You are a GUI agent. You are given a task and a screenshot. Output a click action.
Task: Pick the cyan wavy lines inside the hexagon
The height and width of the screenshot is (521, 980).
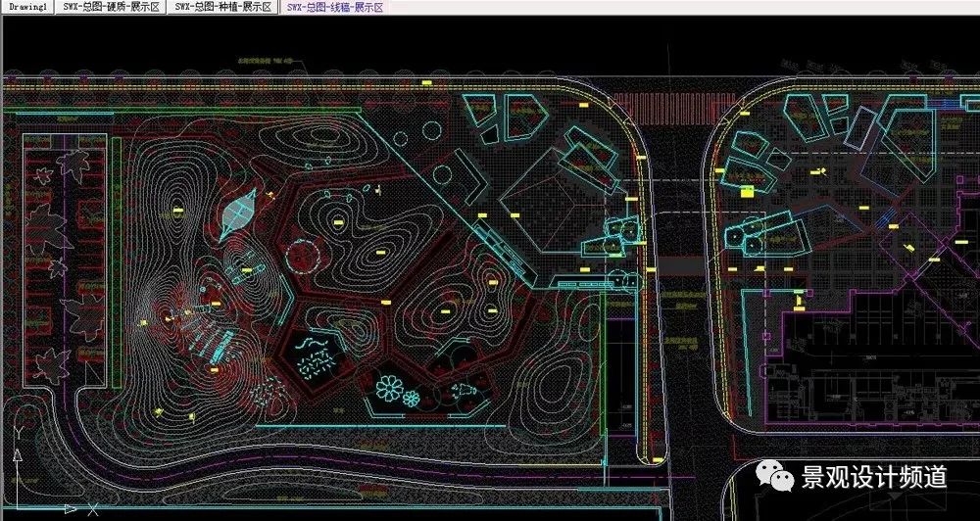point(313,345)
